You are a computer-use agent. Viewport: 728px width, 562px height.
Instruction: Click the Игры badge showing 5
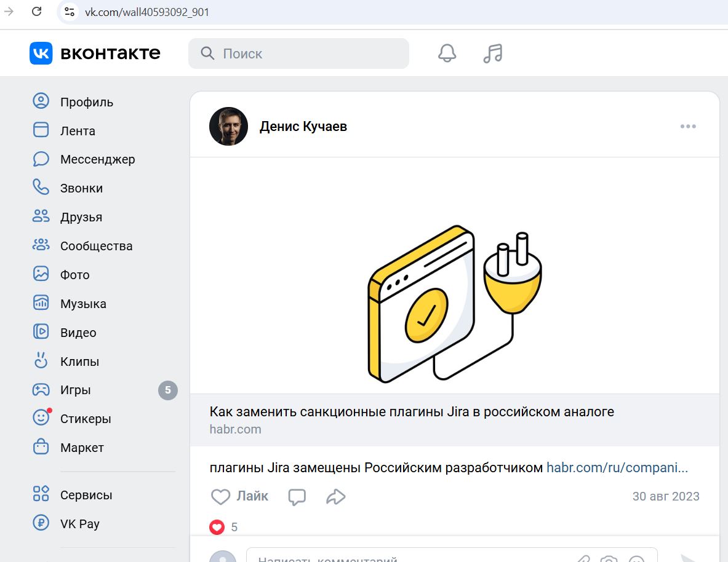168,390
